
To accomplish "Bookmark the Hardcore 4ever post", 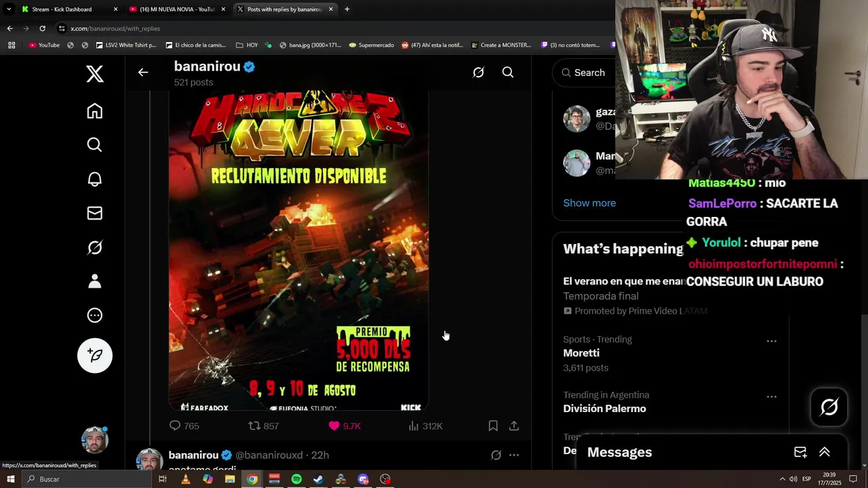I will point(493,426).
